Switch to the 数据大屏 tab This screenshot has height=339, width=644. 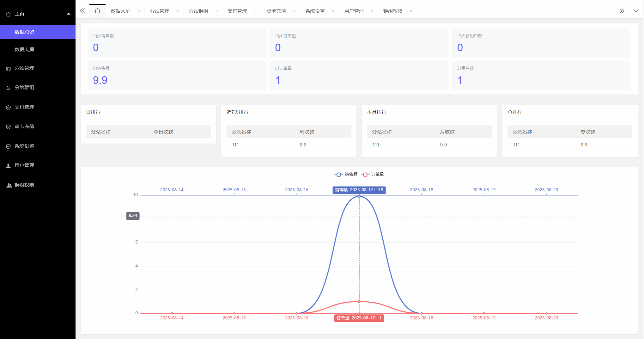click(120, 11)
